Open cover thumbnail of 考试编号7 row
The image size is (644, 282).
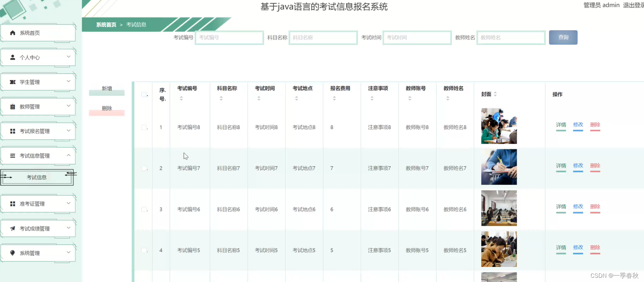point(499,167)
